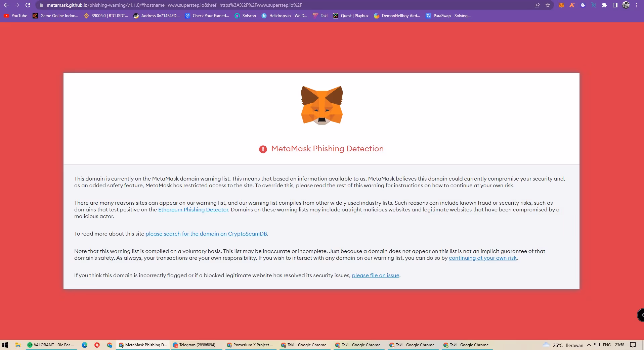
Task: Bookmark this page with the star icon
Action: 548,5
